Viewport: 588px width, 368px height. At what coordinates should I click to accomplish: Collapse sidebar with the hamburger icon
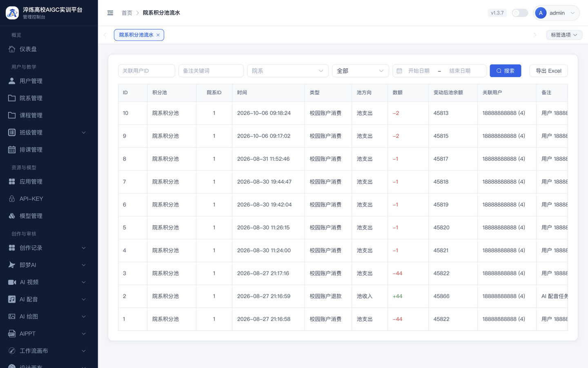coord(110,13)
